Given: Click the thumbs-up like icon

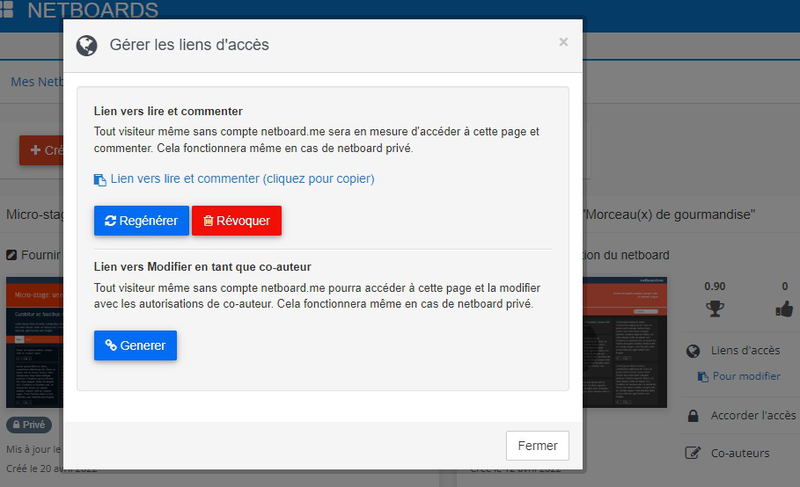Looking at the screenshot, I should point(784,308).
